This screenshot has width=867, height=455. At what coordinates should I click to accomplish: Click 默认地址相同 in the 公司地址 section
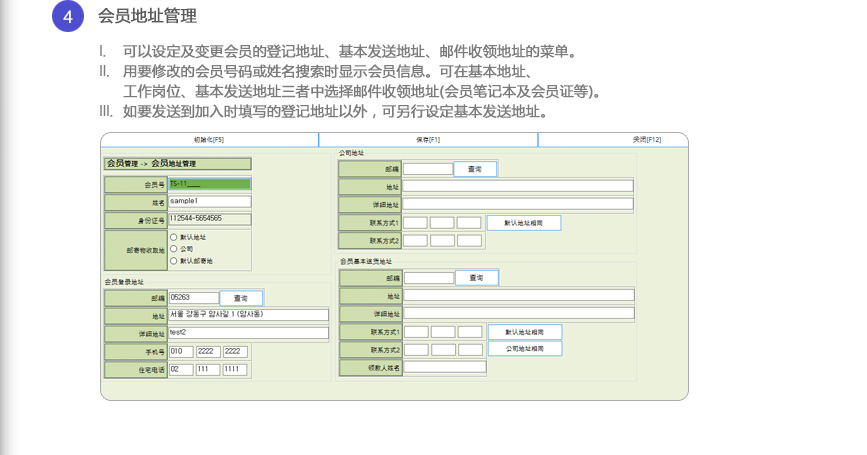[523, 223]
